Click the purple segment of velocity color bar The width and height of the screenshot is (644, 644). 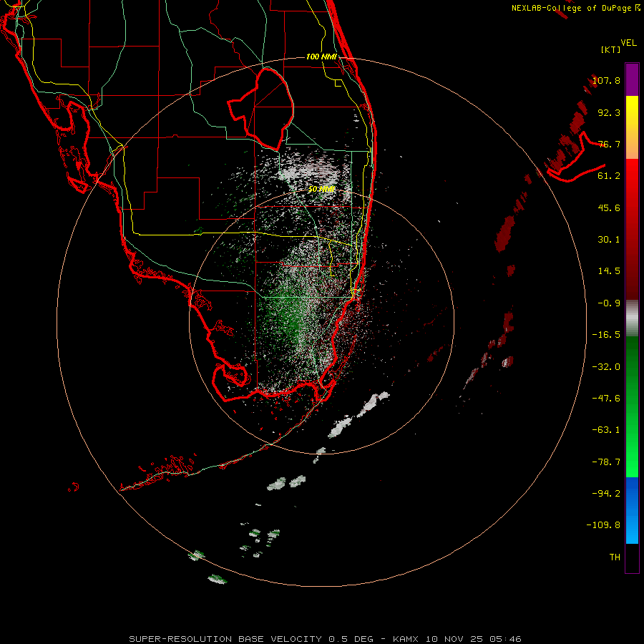[632, 79]
